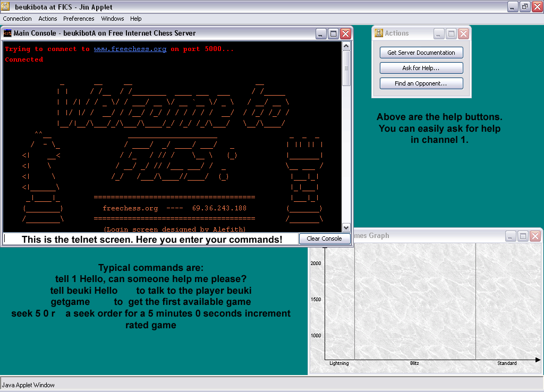Click the Lightning label on the graph
Screen dimensions: 544x392
click(339, 363)
